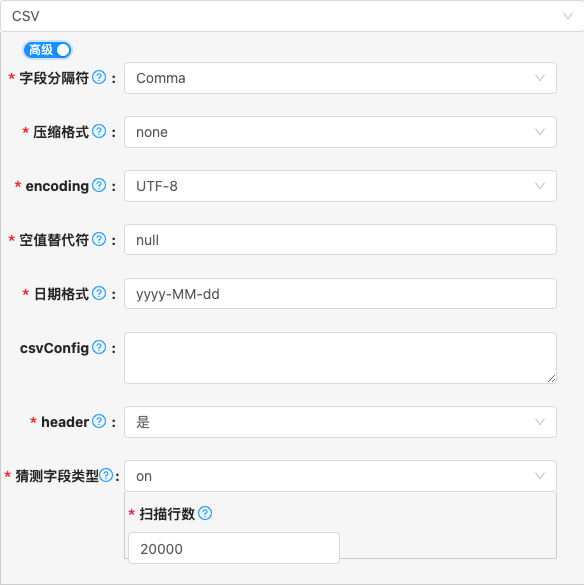Expand the Comma field separator dropdown
Viewport: 584px width, 585px height.
tap(340, 78)
